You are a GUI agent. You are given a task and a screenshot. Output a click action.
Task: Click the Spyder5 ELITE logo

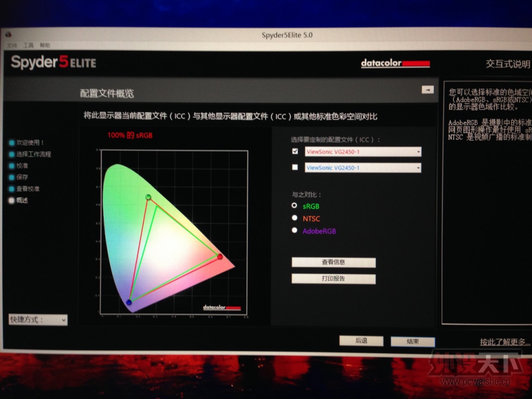click(54, 62)
